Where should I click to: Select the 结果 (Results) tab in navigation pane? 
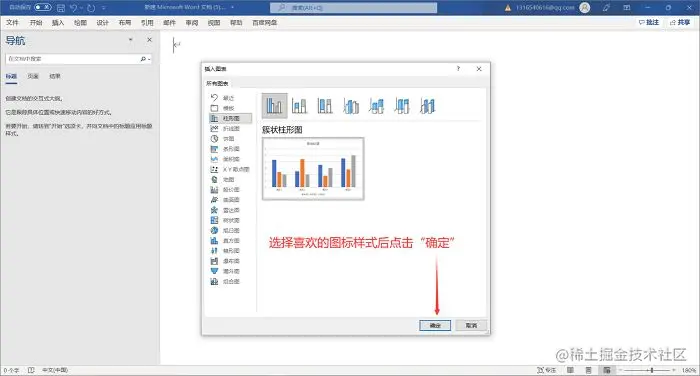pos(54,76)
